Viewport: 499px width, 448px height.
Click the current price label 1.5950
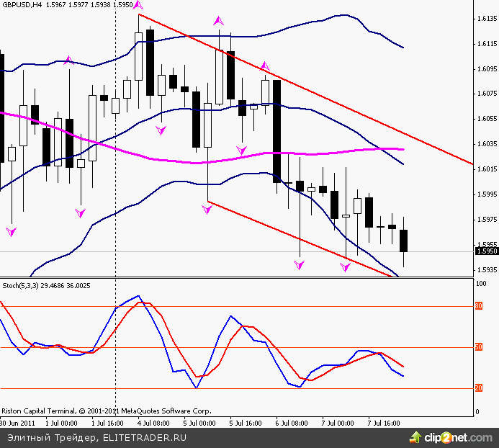click(x=486, y=251)
